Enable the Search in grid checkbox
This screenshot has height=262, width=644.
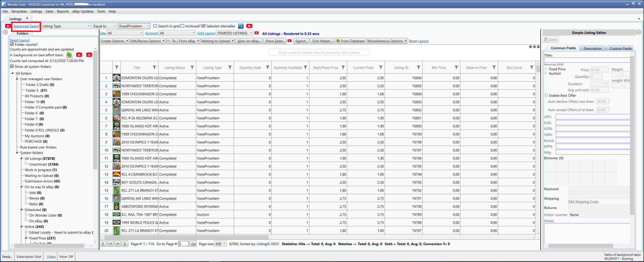[x=155, y=26]
